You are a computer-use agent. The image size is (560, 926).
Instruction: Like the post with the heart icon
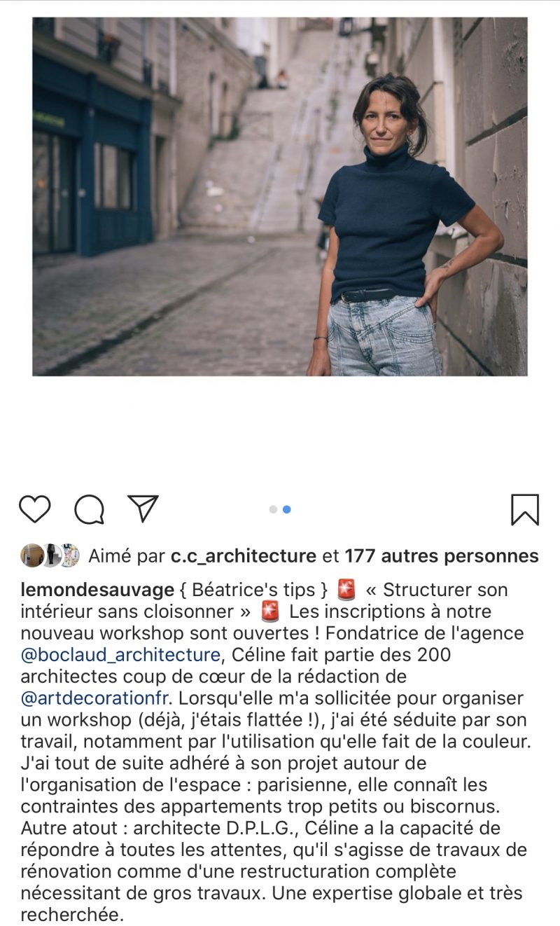(x=34, y=509)
